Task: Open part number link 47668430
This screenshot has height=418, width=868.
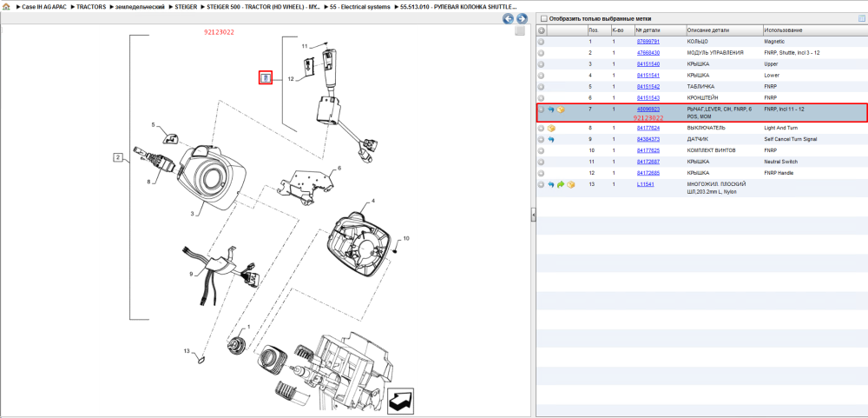Action: [648, 53]
